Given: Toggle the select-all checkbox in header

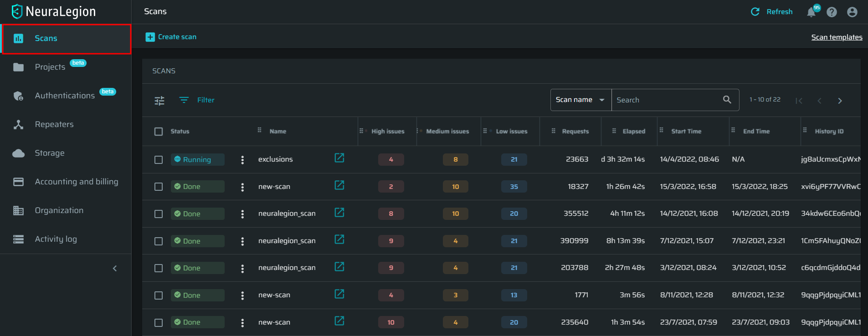Looking at the screenshot, I should [x=159, y=132].
